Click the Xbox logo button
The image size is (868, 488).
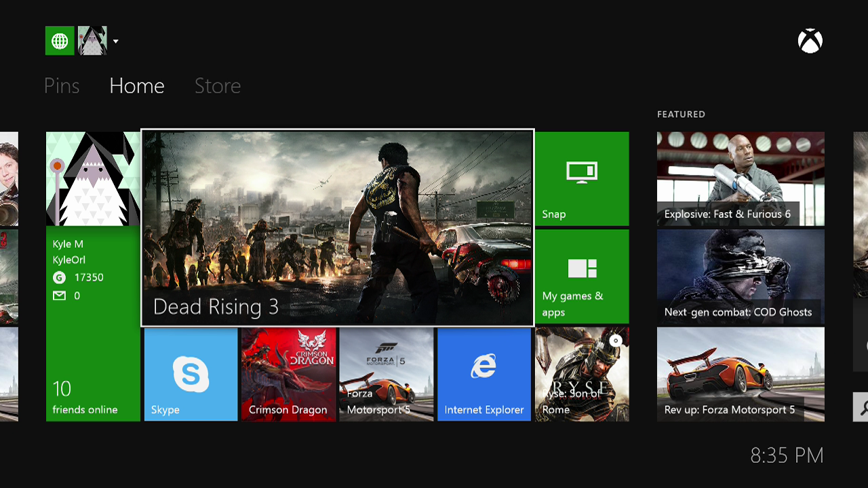[x=810, y=41]
